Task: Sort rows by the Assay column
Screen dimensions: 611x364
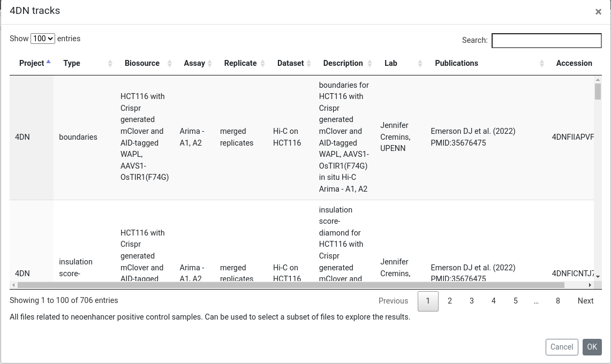Action: pyautogui.click(x=210, y=63)
